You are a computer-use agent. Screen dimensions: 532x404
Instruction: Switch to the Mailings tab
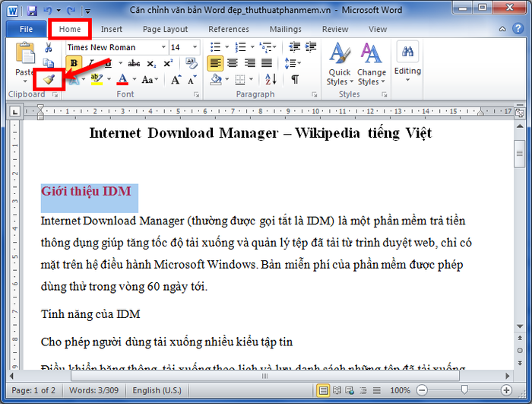pyautogui.click(x=285, y=29)
